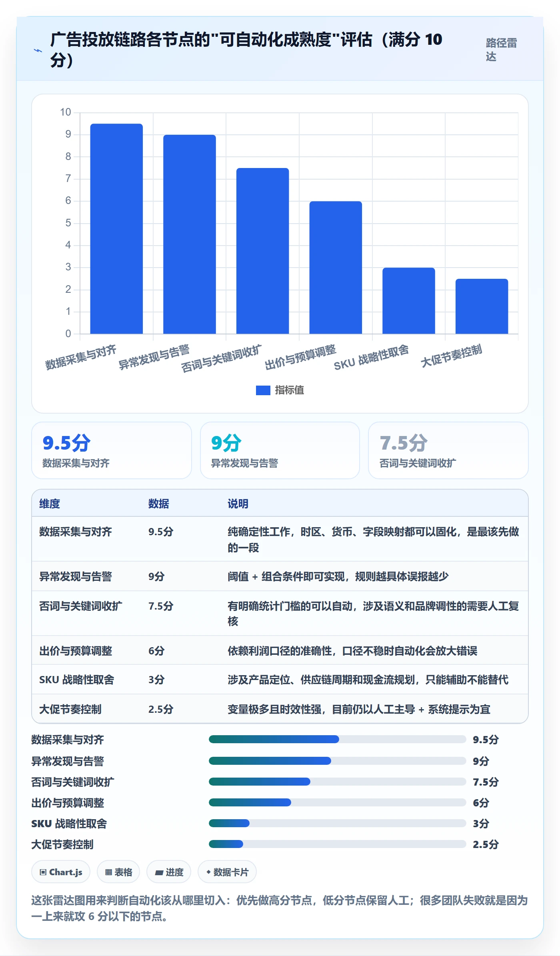Click the chart bar for 数据采集与对齐
Image resolution: width=560 pixels, height=956 pixels.
tap(116, 228)
